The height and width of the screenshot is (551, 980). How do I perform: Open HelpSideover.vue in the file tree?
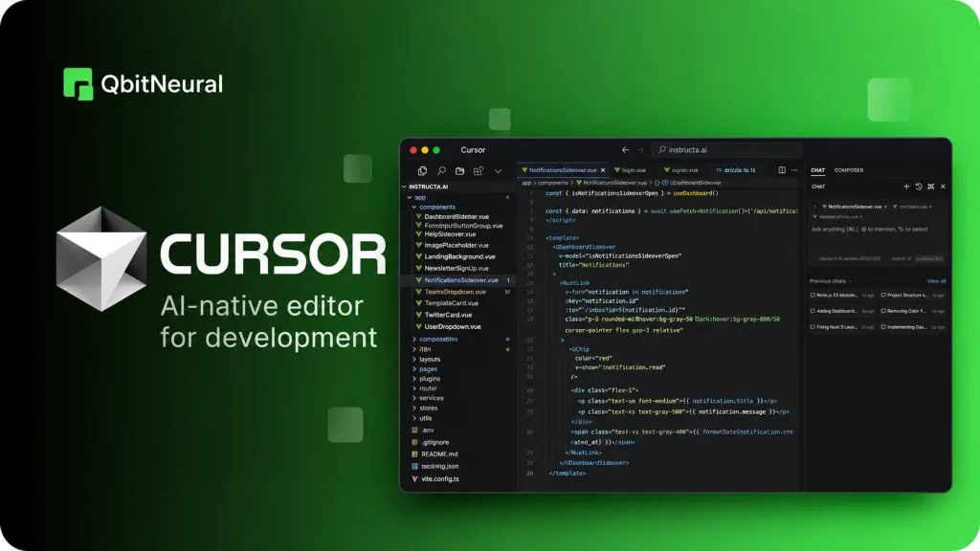pos(450,234)
